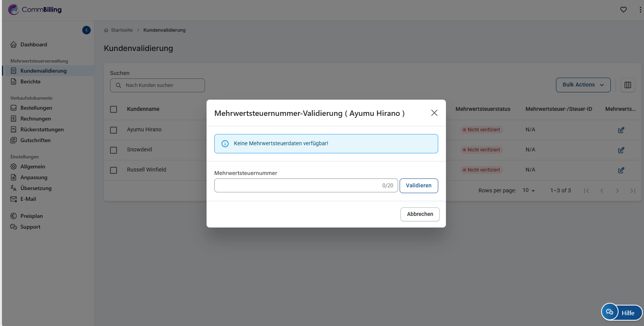The image size is (644, 326).
Task: Close the validation dialog with X
Action: coord(434,113)
